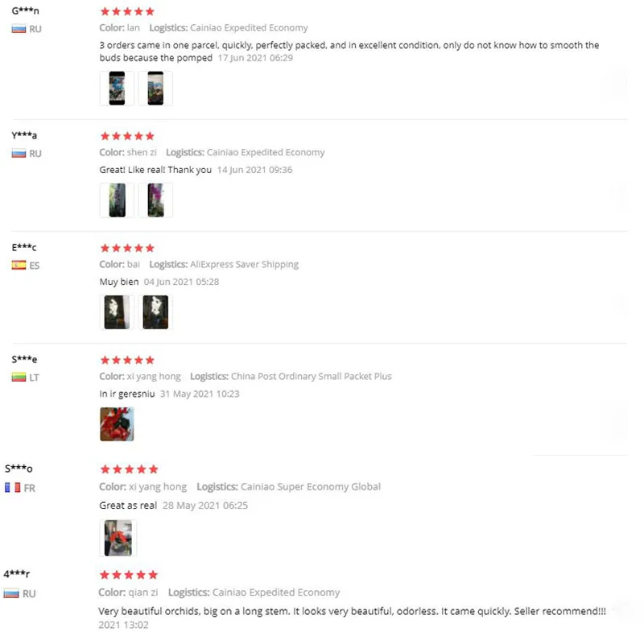
Task: Open second photo in G***n's review
Action: click(x=155, y=89)
